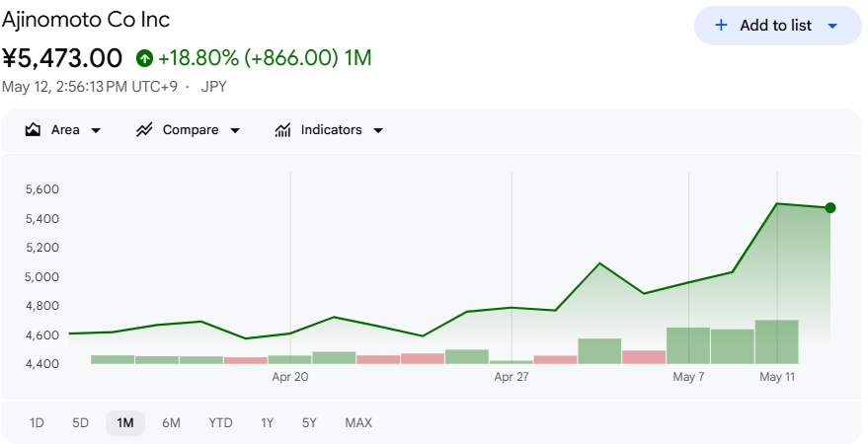Click the Indicators label

point(331,130)
